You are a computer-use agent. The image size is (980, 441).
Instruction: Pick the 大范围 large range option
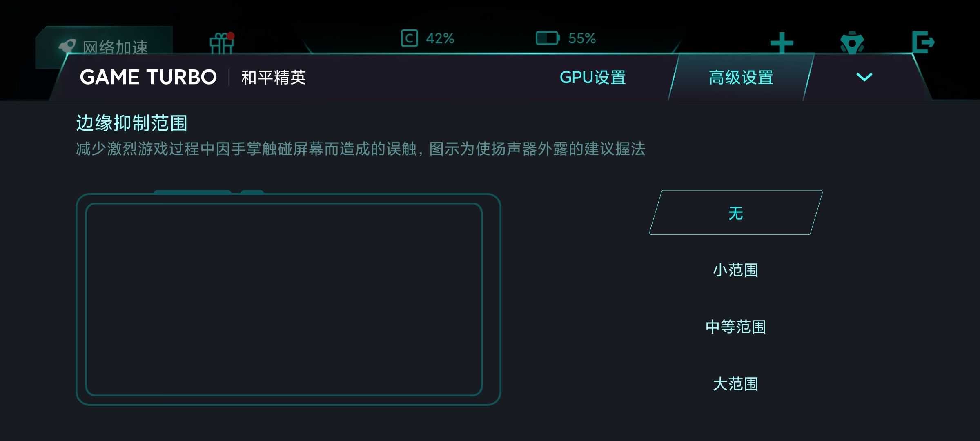pyautogui.click(x=736, y=384)
